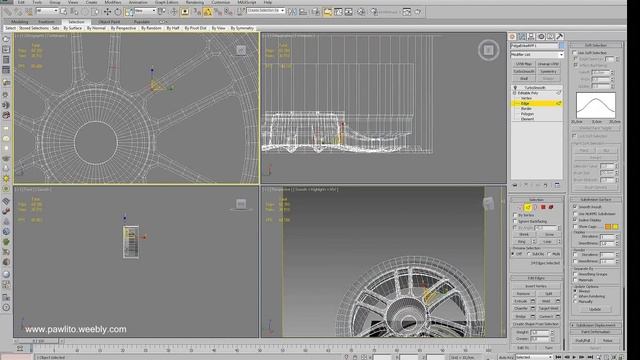Select Element sub-object icon in Selection rollout
This screenshot has height=360, width=640.
(551, 207)
